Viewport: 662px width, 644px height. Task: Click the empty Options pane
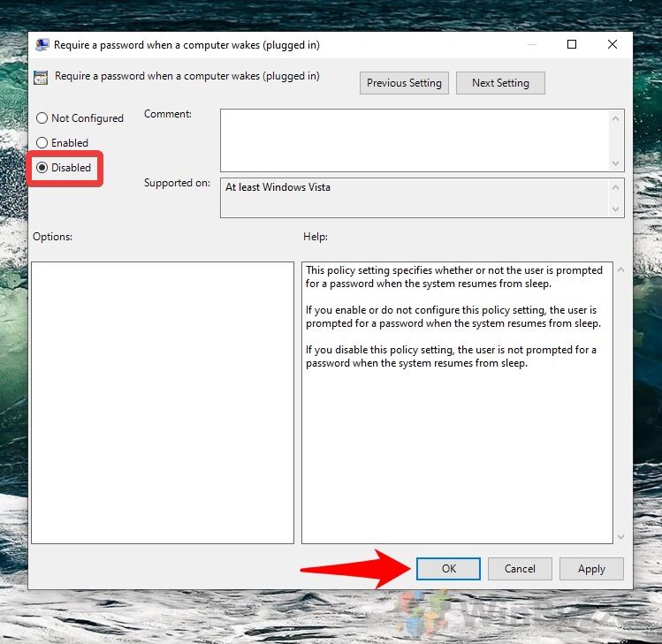point(163,403)
